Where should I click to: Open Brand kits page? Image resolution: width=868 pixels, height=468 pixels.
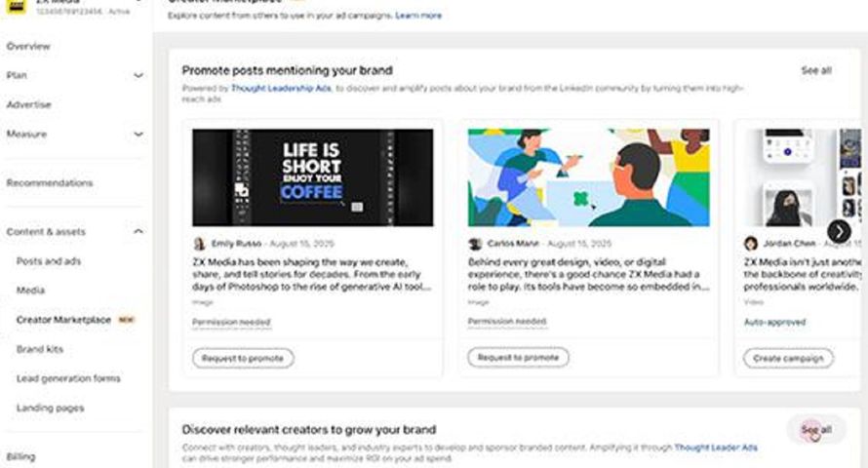tap(40, 349)
